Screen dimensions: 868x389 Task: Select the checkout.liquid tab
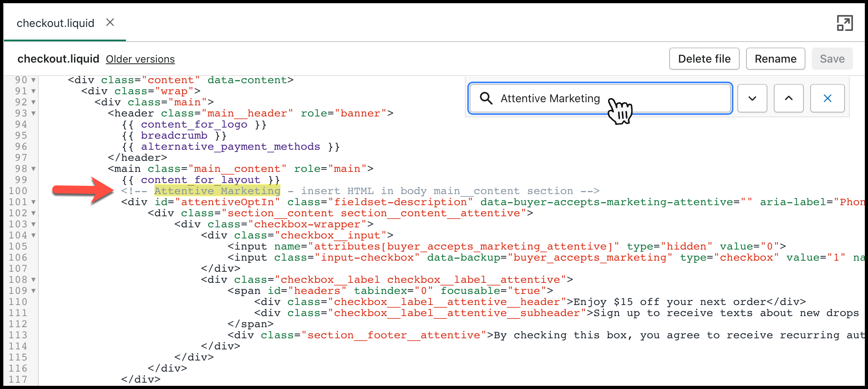[x=55, y=23]
